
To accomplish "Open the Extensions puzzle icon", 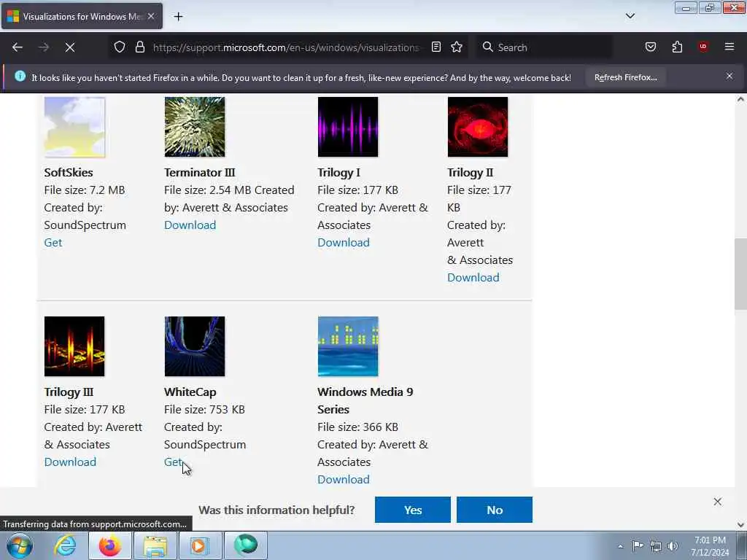I will (x=677, y=47).
